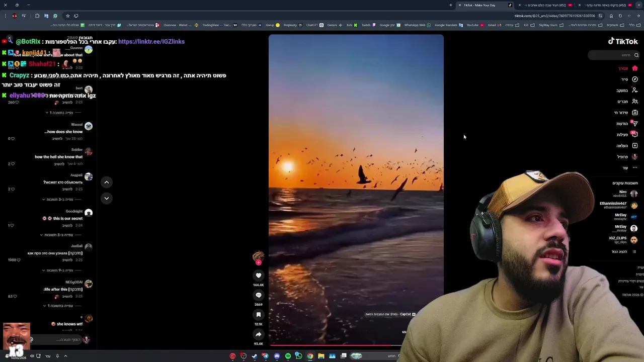Share the video using arrow icon
The image size is (644, 362).
(x=259, y=334)
